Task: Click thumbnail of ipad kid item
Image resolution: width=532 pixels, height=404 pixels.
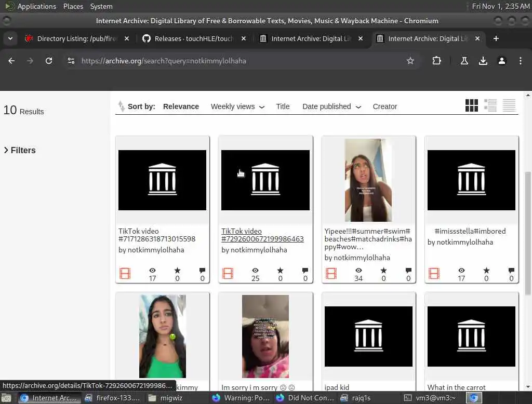Action: click(368, 336)
